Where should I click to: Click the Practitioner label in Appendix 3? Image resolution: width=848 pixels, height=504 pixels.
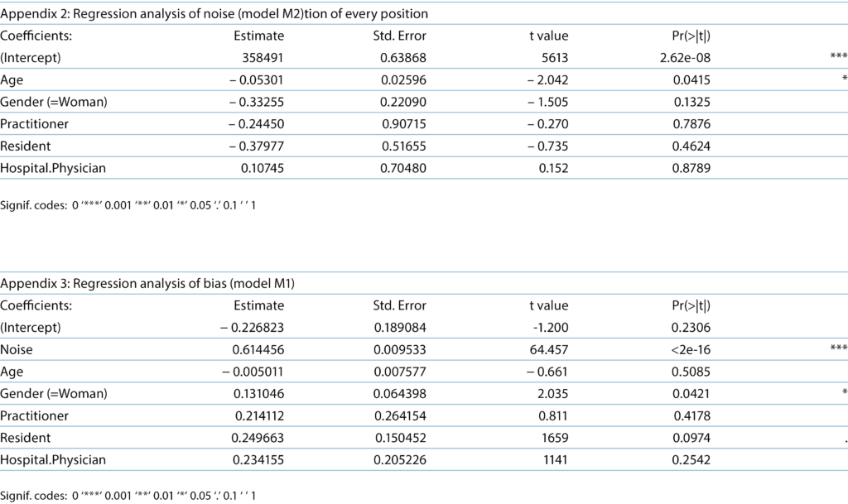[x=35, y=415]
